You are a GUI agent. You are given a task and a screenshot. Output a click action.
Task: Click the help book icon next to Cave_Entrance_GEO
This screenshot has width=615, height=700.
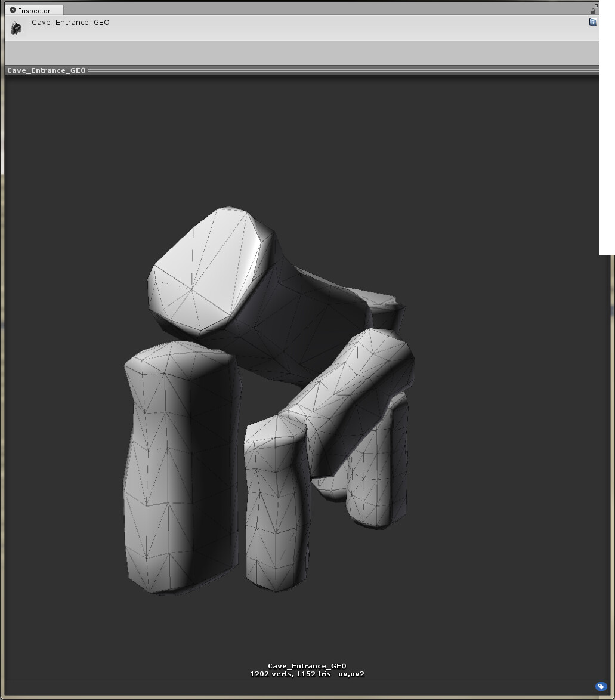coord(593,22)
